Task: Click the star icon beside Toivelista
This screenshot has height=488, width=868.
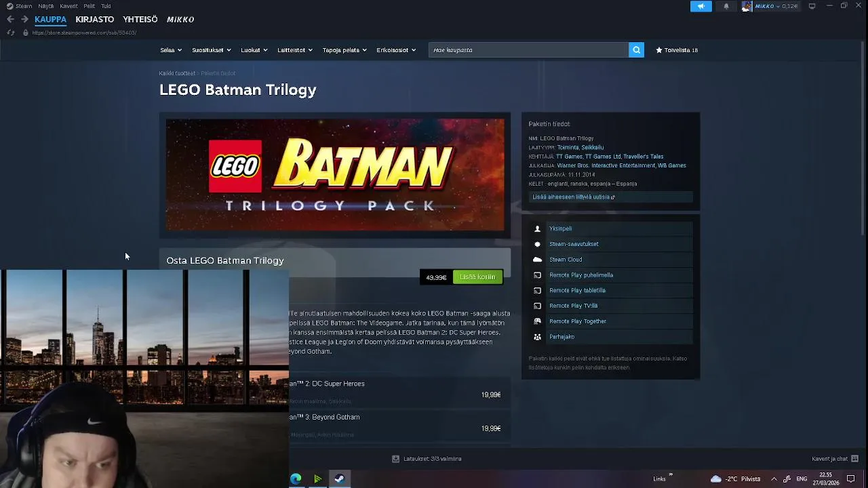Action: pos(658,50)
